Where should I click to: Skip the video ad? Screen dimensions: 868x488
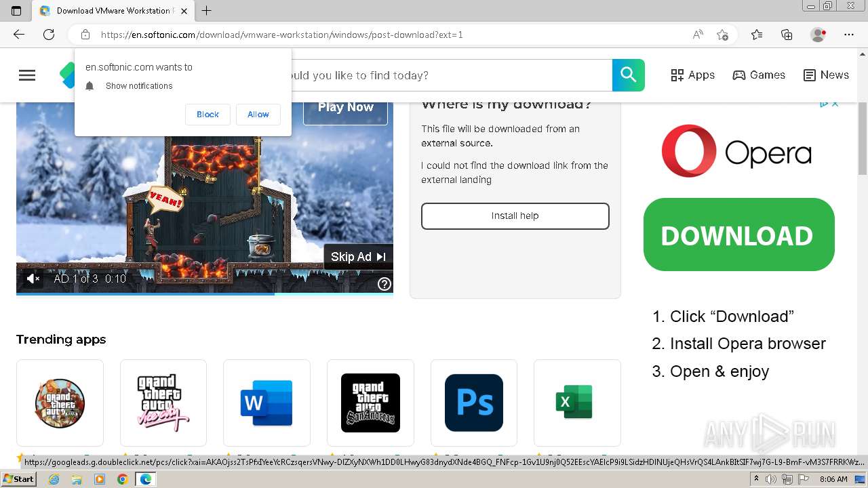point(358,257)
